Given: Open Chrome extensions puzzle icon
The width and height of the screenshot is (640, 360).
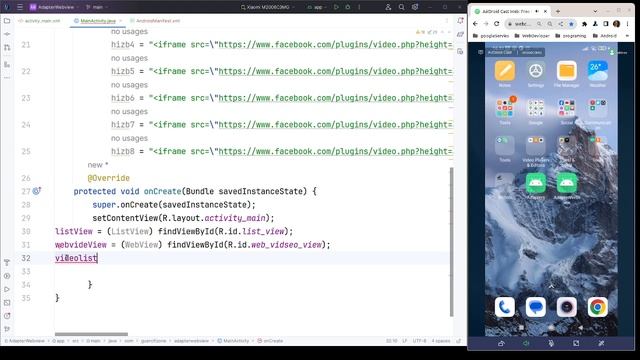Looking at the screenshot, I should point(584,24).
